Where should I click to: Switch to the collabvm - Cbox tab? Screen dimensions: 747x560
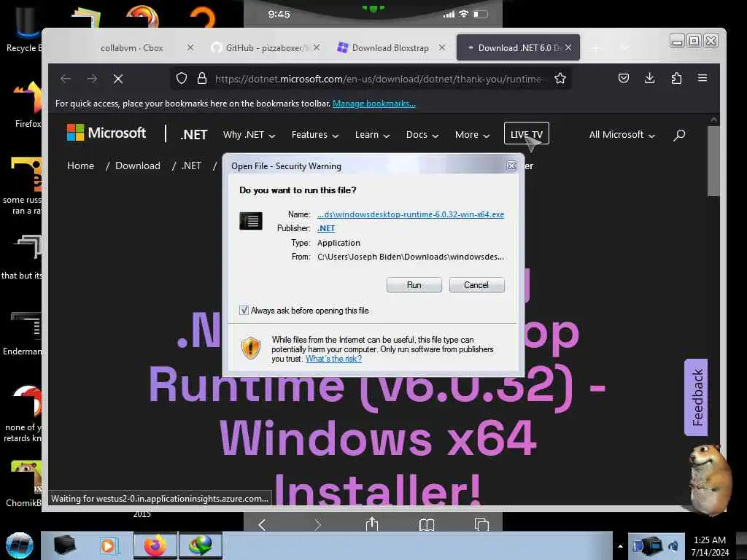tap(132, 47)
